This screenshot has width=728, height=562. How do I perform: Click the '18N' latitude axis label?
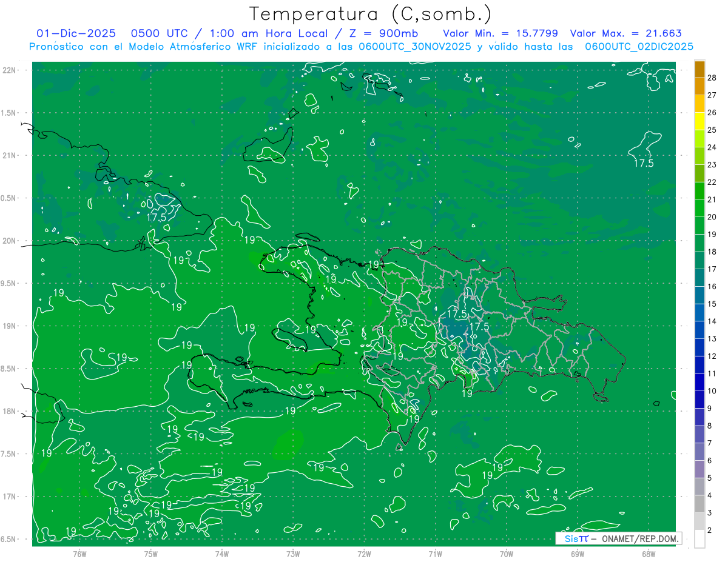click(10, 411)
